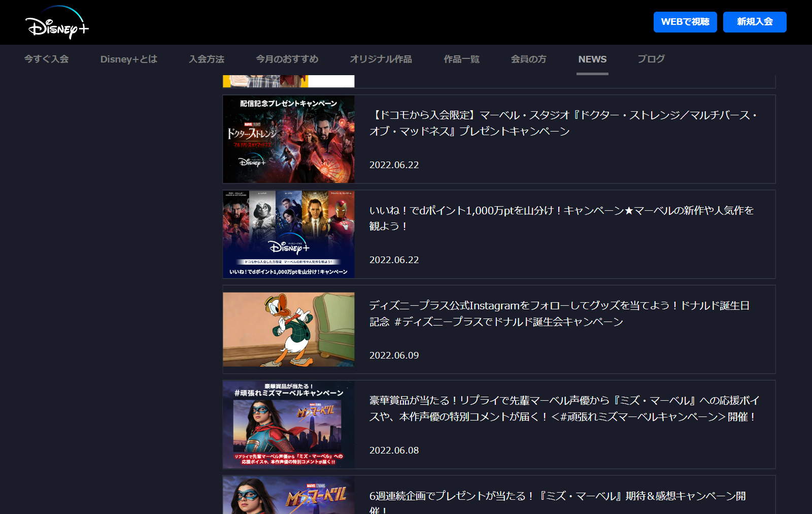The width and height of the screenshot is (812, 514).
Task: Navigate to 今すぐ入会
Action: pyautogui.click(x=45, y=59)
